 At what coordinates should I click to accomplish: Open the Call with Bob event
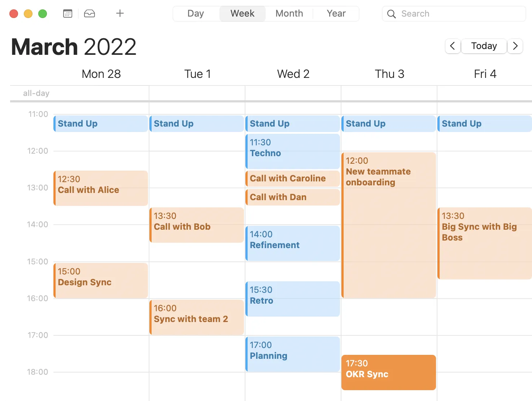[196, 225]
